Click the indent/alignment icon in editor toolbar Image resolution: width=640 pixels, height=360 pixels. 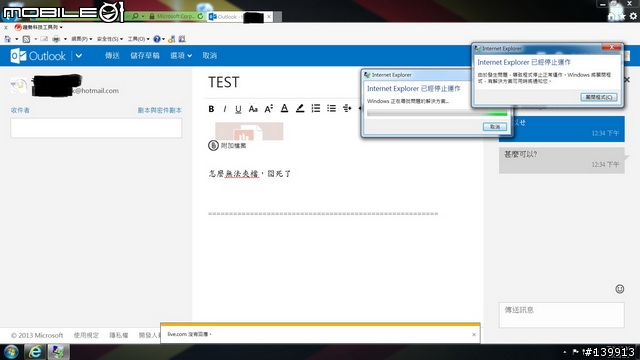(x=347, y=108)
